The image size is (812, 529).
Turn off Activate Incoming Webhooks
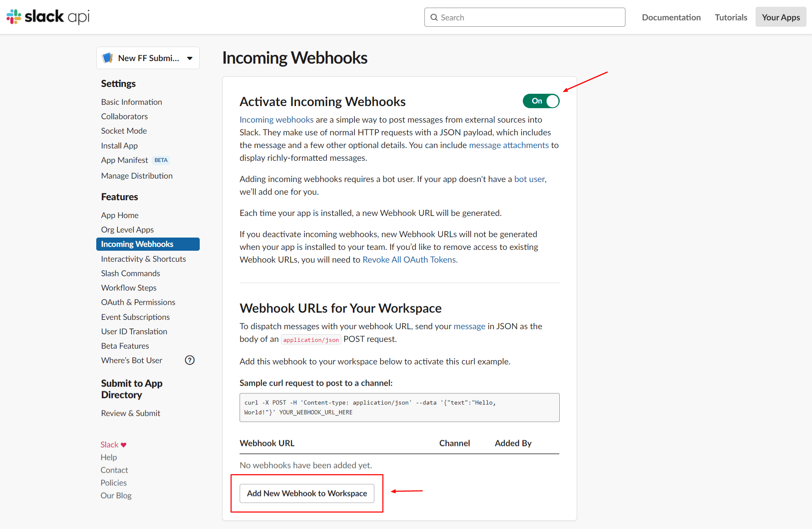point(541,101)
